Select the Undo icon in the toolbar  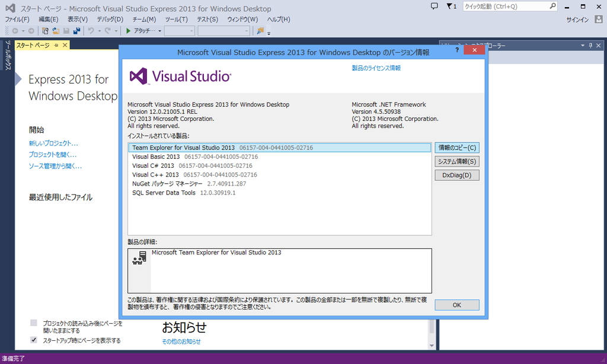coord(90,31)
